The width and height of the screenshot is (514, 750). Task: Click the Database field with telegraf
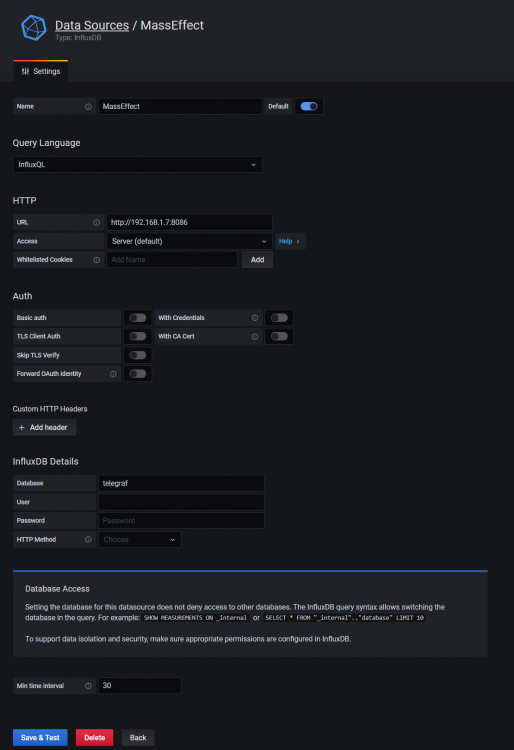coord(181,483)
